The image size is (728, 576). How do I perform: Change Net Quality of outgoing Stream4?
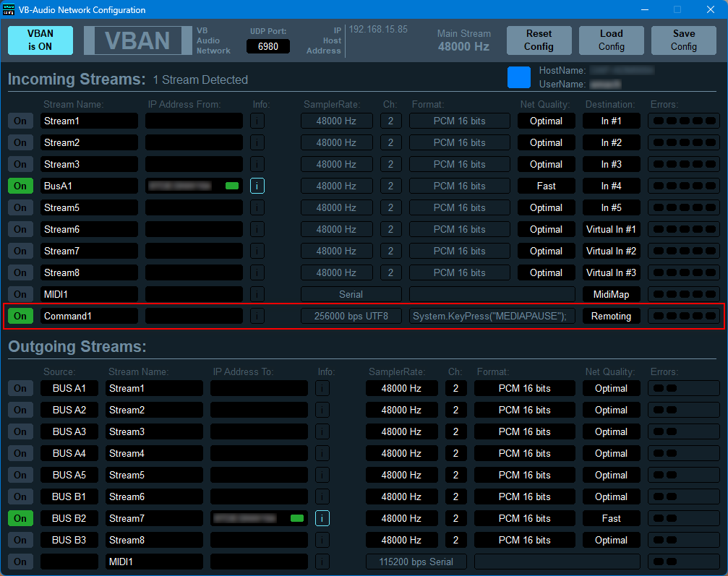click(x=612, y=453)
